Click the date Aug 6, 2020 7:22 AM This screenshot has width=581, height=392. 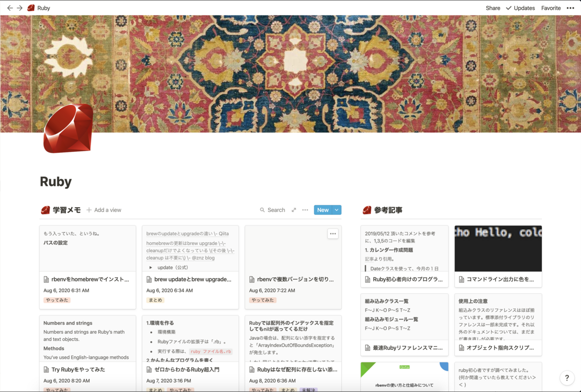[273, 290]
